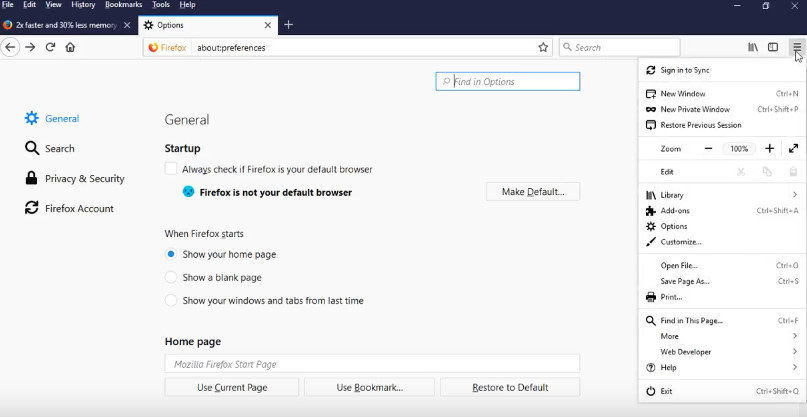This screenshot has height=417, width=807.
Task: Exit Firefox via the menu
Action: (722, 391)
